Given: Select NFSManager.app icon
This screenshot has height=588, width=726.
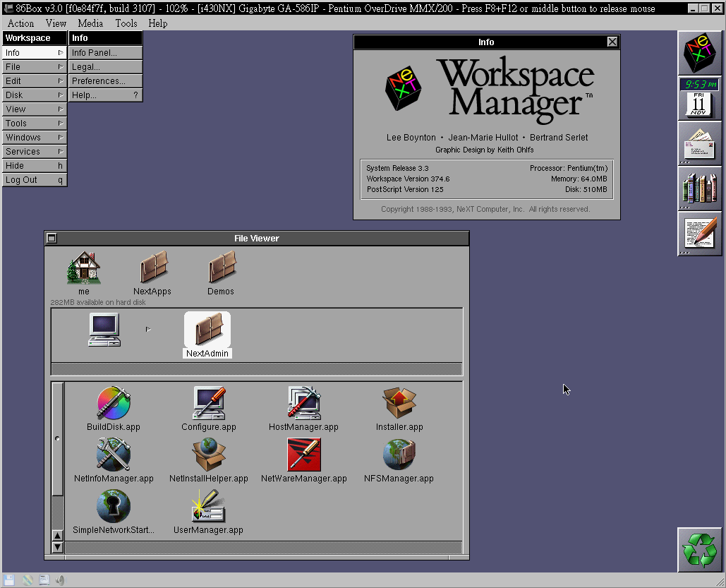Looking at the screenshot, I should (x=399, y=455).
